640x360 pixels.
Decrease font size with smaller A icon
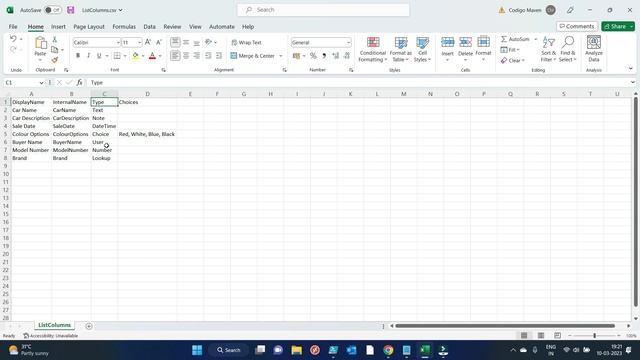(x=159, y=42)
